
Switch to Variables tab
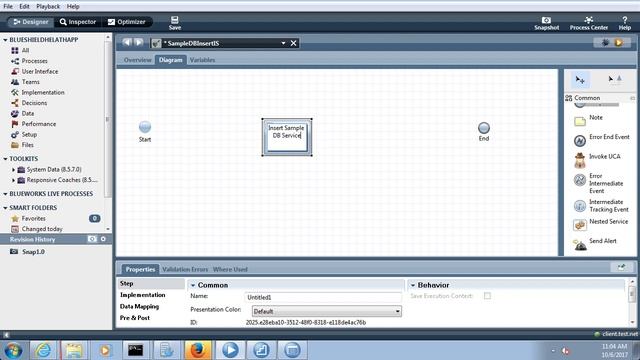point(202,60)
